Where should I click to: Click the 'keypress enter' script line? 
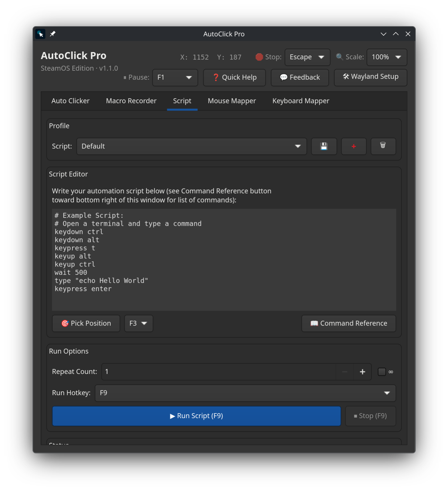83,289
